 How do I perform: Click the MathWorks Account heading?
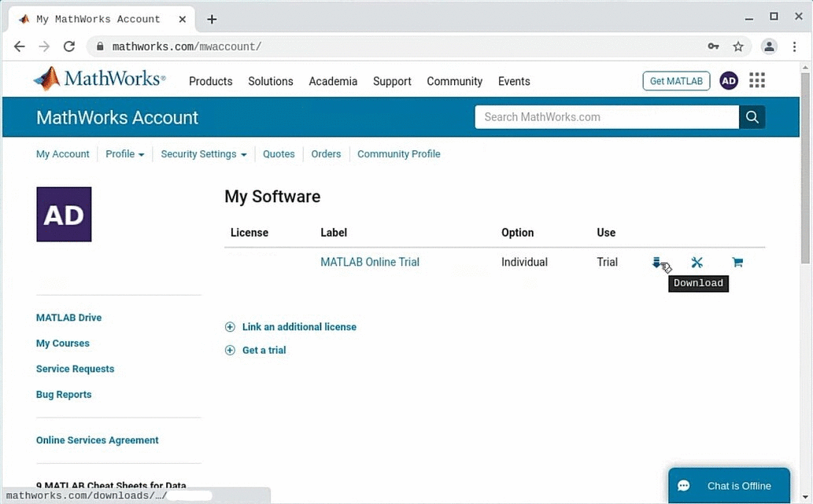click(x=117, y=118)
